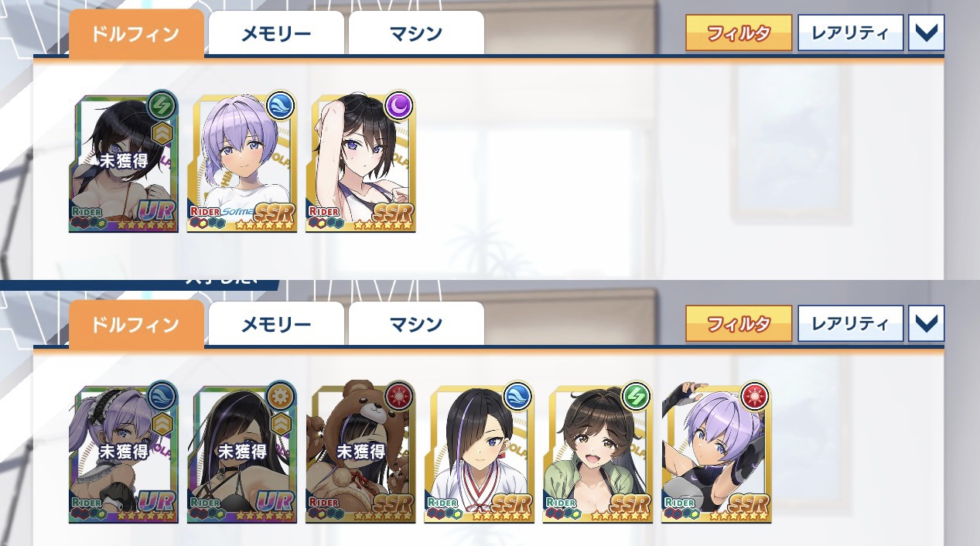Expand the top-row sort order chevron
The image size is (980, 546).
coord(926,33)
